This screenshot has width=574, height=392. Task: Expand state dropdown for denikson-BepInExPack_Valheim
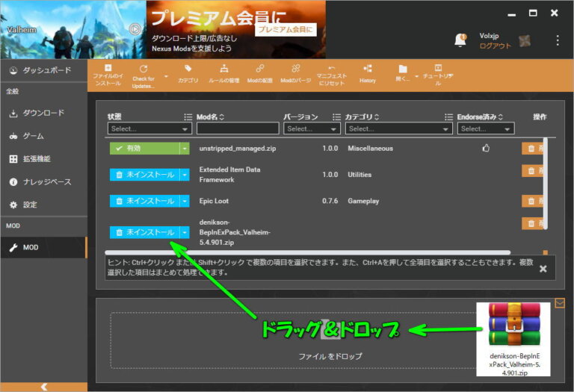(185, 232)
